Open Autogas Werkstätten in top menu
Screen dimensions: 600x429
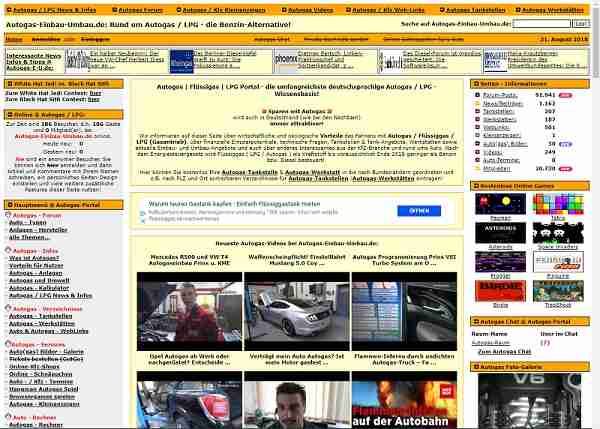point(553,10)
